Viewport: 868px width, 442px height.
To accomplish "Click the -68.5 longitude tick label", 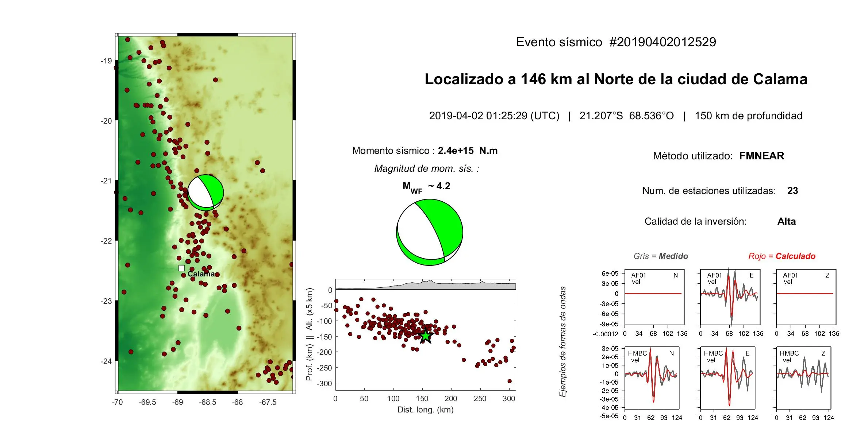I will tap(207, 402).
